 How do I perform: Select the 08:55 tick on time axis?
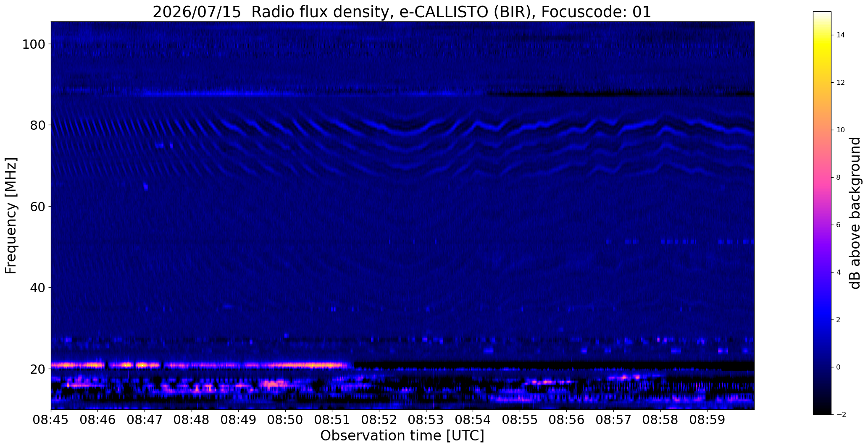click(x=520, y=420)
